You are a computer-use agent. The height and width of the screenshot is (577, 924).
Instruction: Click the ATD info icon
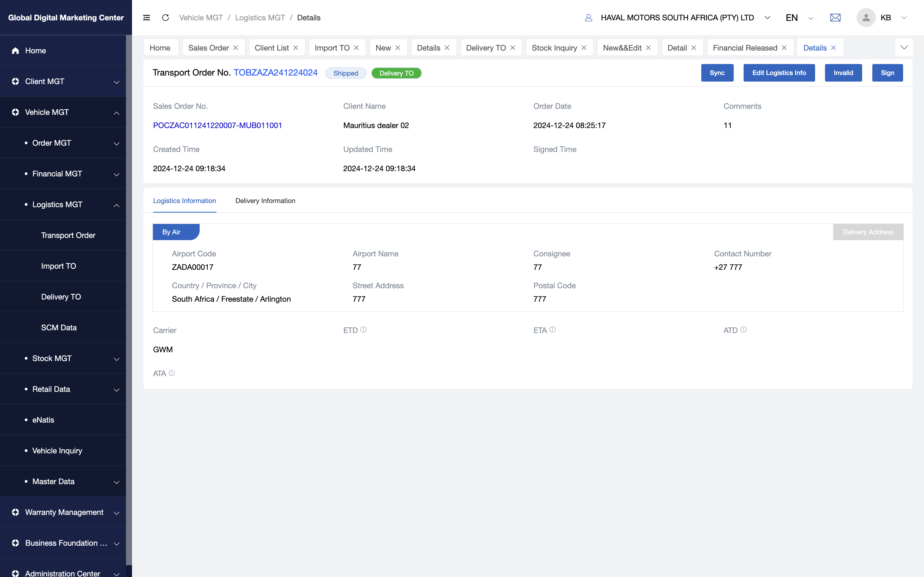pos(743,330)
